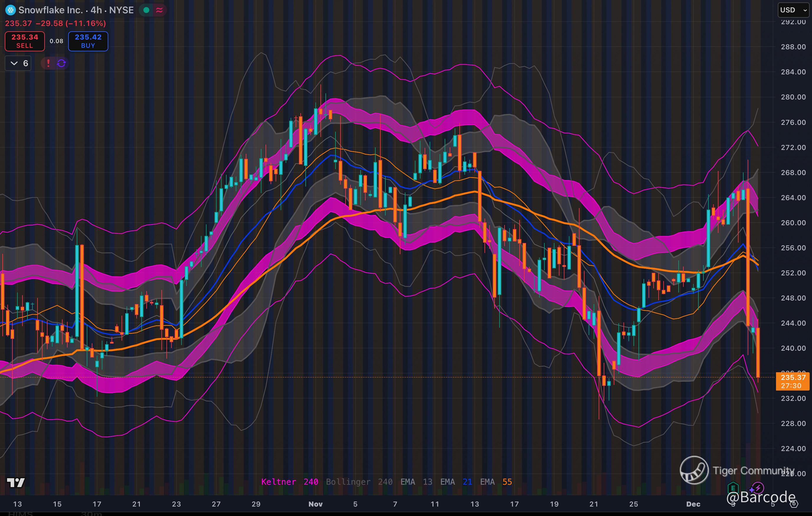Select the EMA 21 indicator label
Image resolution: width=812 pixels, height=516 pixels.
(456, 481)
